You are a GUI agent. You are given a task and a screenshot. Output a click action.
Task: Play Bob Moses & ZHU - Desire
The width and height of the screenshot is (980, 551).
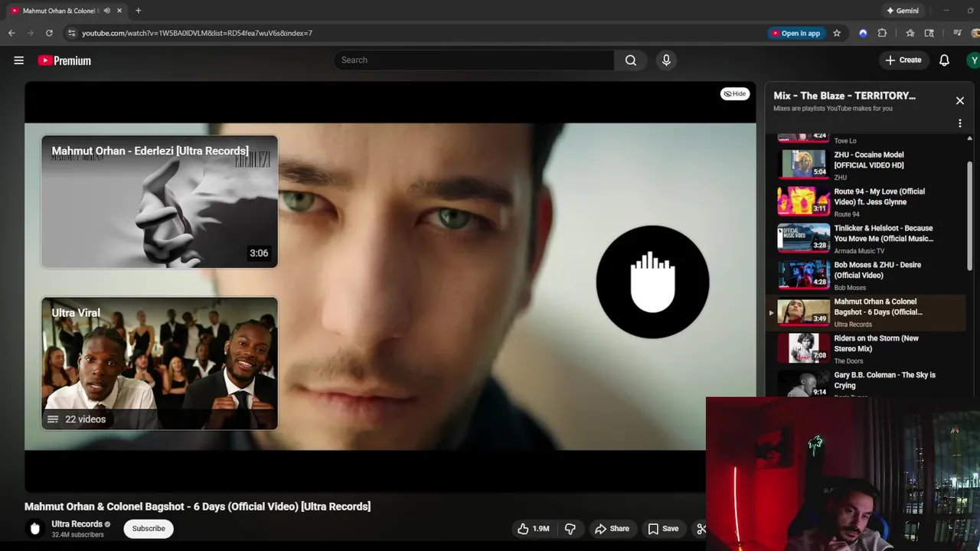(867, 275)
